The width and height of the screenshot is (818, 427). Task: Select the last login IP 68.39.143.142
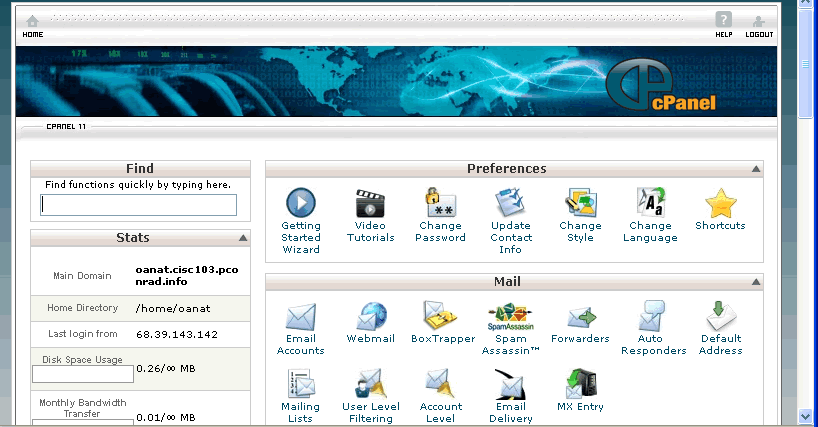pos(177,335)
